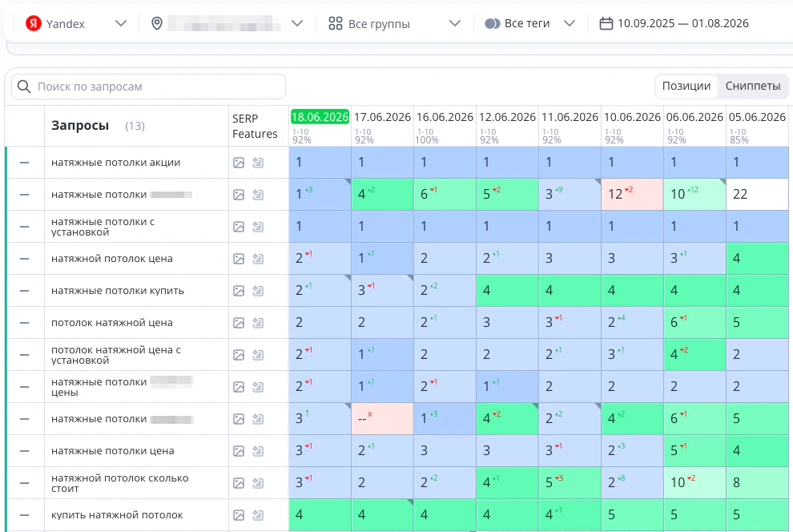This screenshot has width=793, height=532.
Task: Click the red Yandex logo icon
Action: point(34,23)
